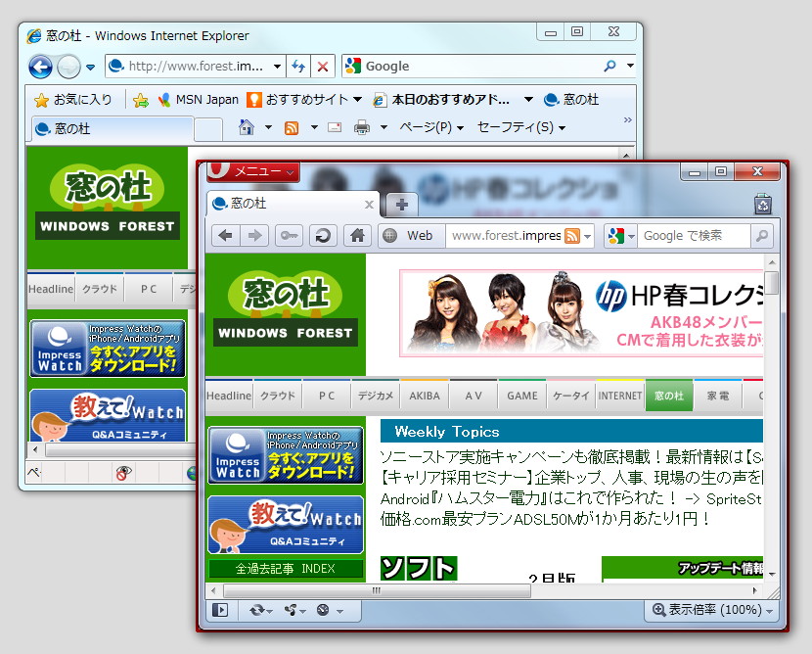Click Internet Explorer's home icon
812x654 pixels.
[247, 127]
